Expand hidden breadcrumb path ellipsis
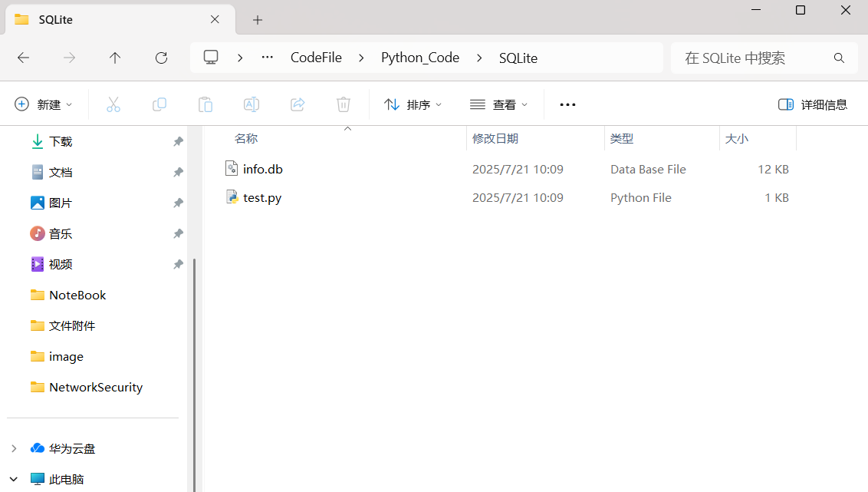 click(x=268, y=57)
